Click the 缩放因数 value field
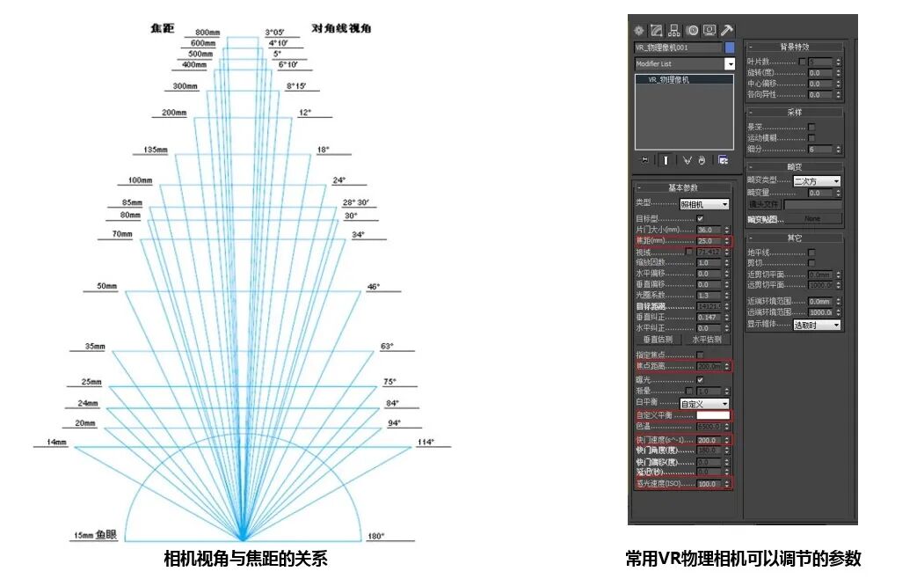 [709, 263]
